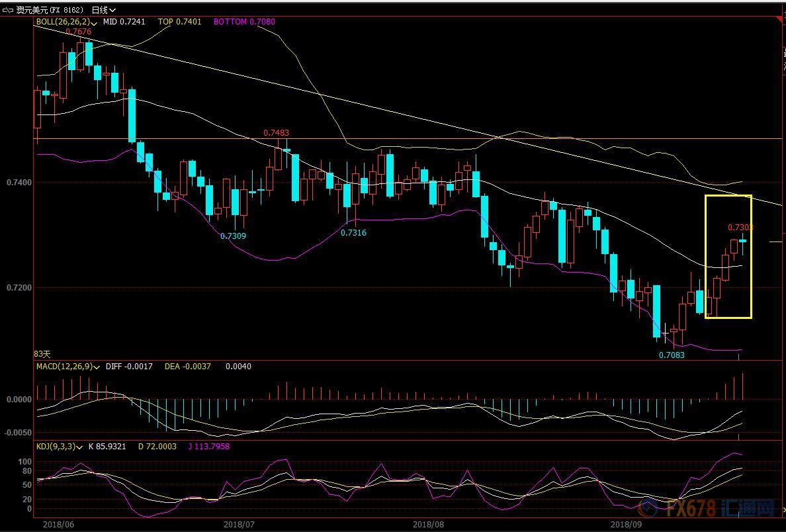Viewport: 786px width, 532px height.
Task: Click the MACD histogram value 0.0040
Action: 239,367
